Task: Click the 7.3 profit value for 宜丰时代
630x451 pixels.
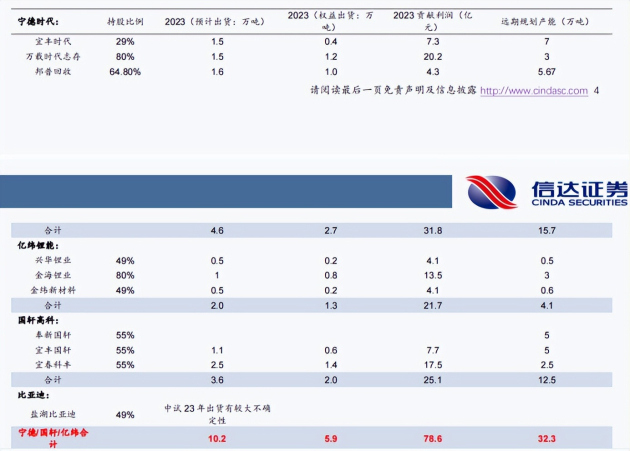Action: tap(433, 42)
